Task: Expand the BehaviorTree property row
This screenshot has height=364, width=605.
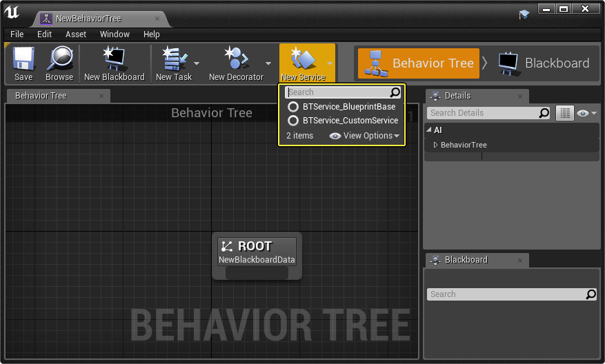Action: pos(435,145)
